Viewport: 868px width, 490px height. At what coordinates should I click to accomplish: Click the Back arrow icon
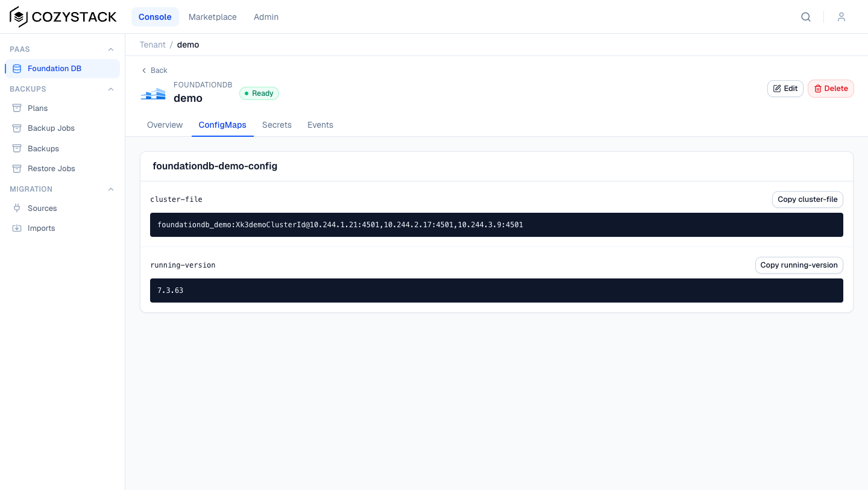(144, 71)
